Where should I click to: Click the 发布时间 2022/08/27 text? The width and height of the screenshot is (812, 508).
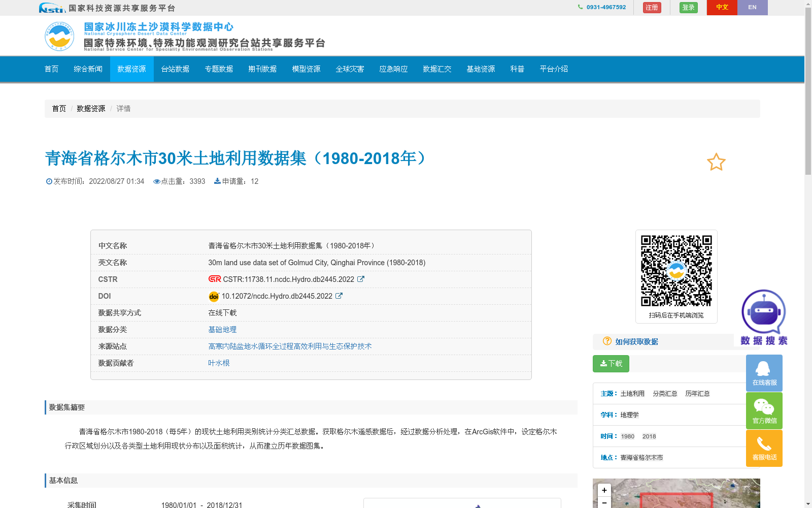point(95,181)
